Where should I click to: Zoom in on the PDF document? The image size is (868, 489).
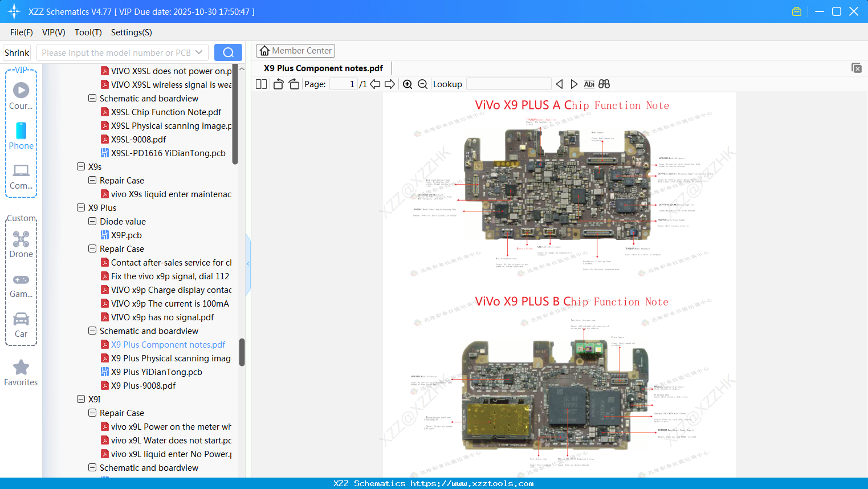point(407,84)
